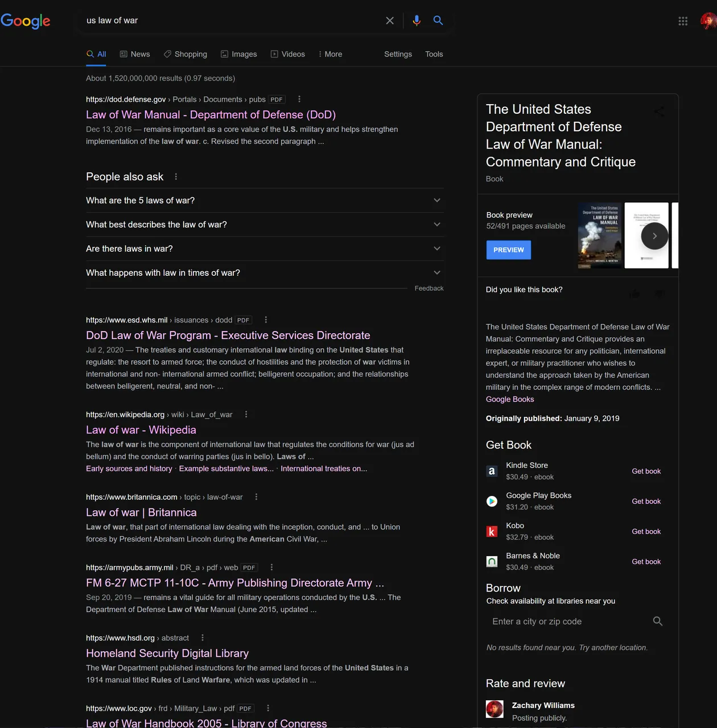The image size is (717, 728).
Task: Click Get book for Kindle Store
Action: 646,471
